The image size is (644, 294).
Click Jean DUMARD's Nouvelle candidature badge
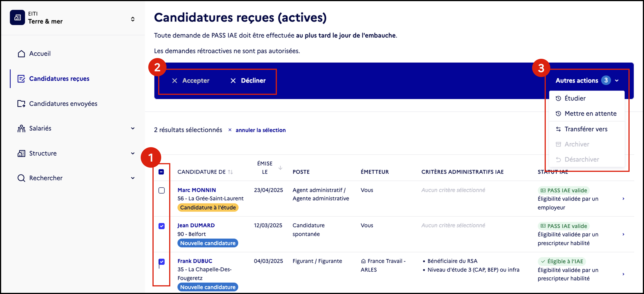(208, 243)
